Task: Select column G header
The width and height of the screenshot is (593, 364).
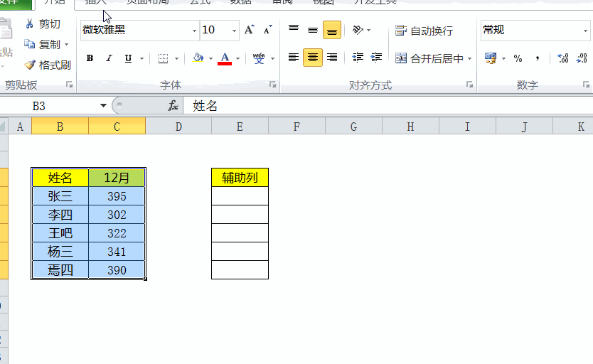Action: point(353,127)
